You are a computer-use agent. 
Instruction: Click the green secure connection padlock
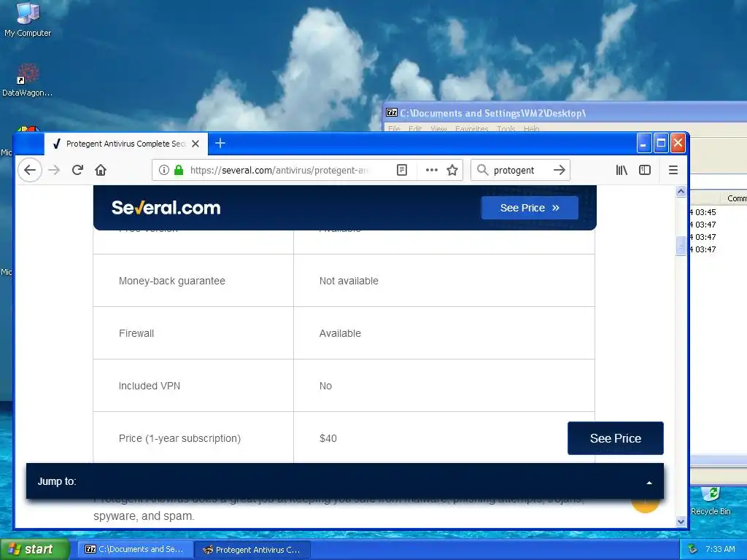tap(179, 170)
